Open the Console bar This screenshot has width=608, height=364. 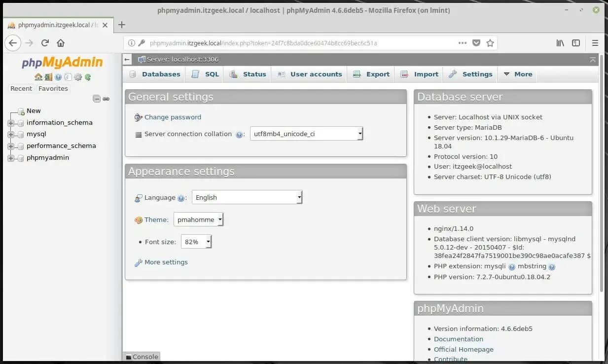click(x=142, y=357)
